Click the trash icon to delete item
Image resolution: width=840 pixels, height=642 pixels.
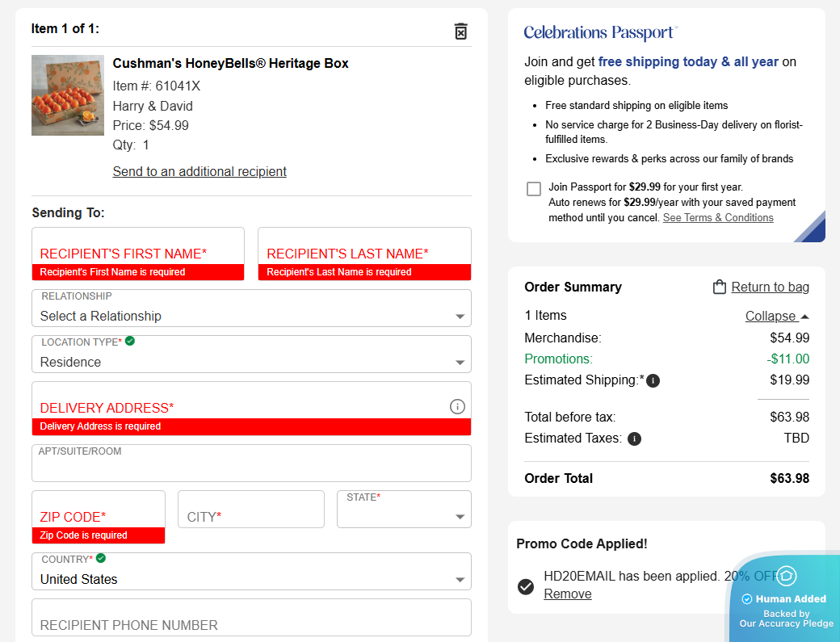[460, 31]
